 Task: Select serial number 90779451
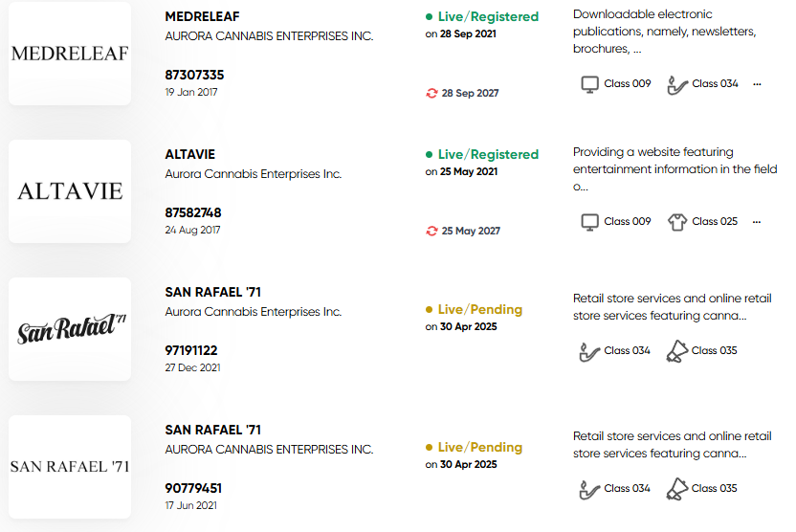193,488
